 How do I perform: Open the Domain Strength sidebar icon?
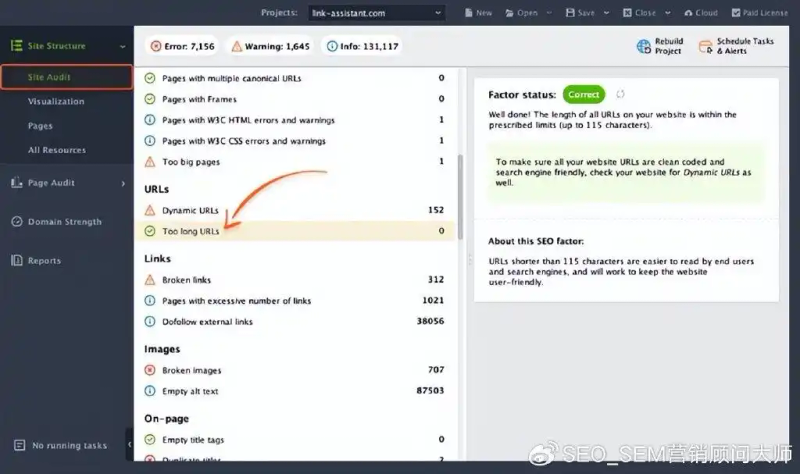17,221
